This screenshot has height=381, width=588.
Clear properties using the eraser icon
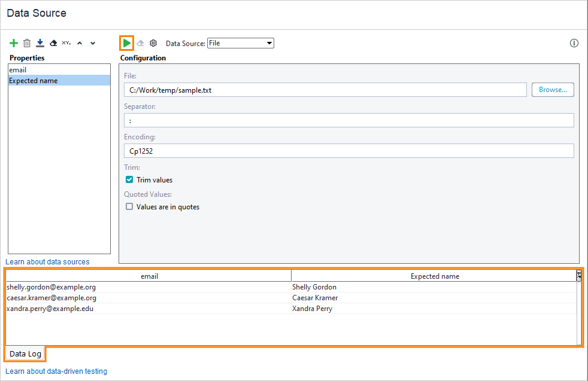53,42
